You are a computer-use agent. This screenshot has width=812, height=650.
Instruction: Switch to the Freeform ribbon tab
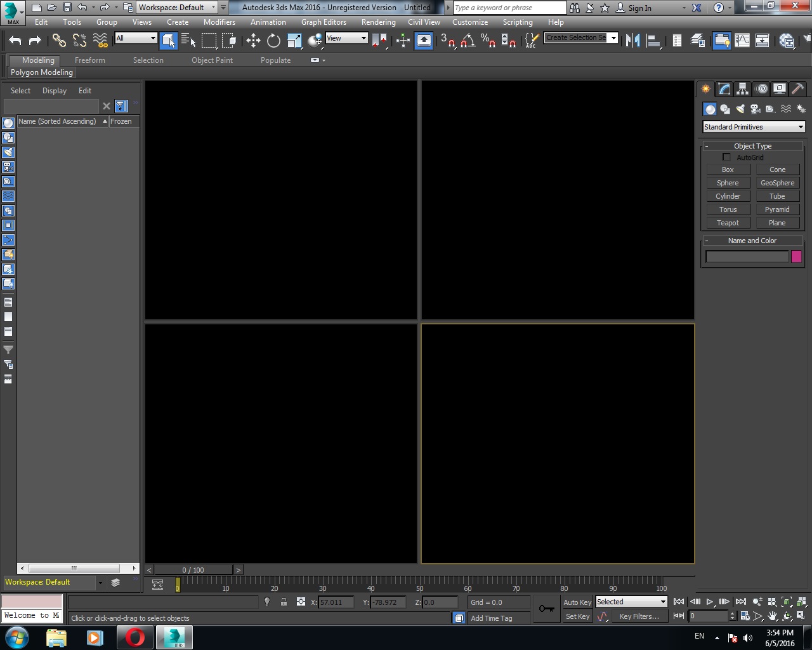90,60
